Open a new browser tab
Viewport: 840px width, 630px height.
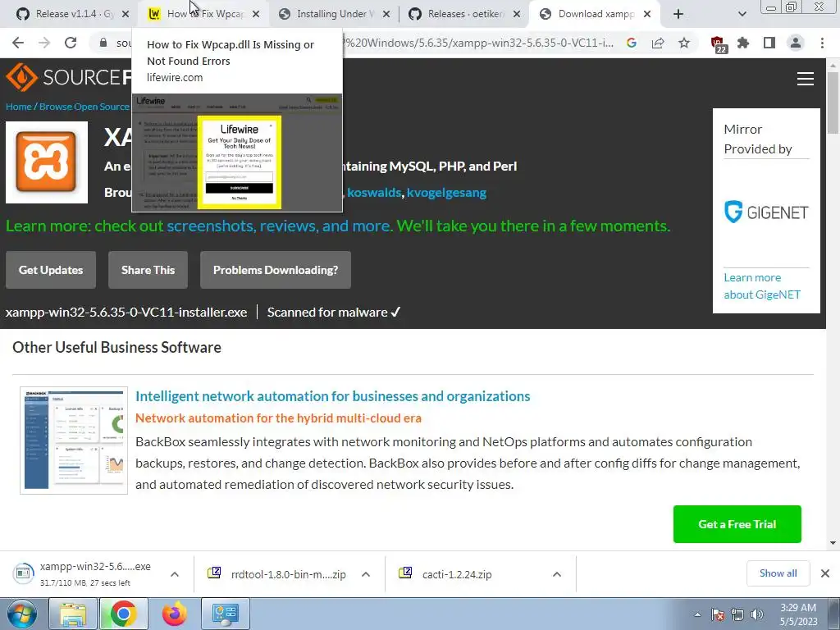(x=678, y=14)
